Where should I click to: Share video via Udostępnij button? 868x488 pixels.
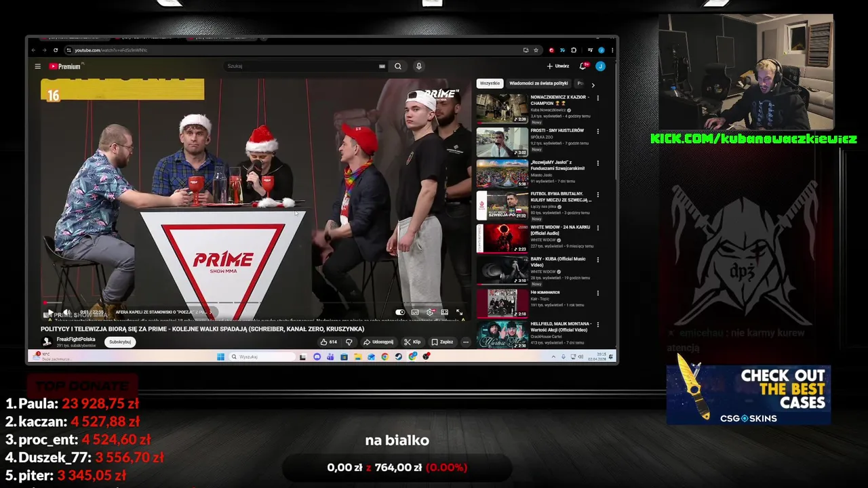click(x=378, y=342)
